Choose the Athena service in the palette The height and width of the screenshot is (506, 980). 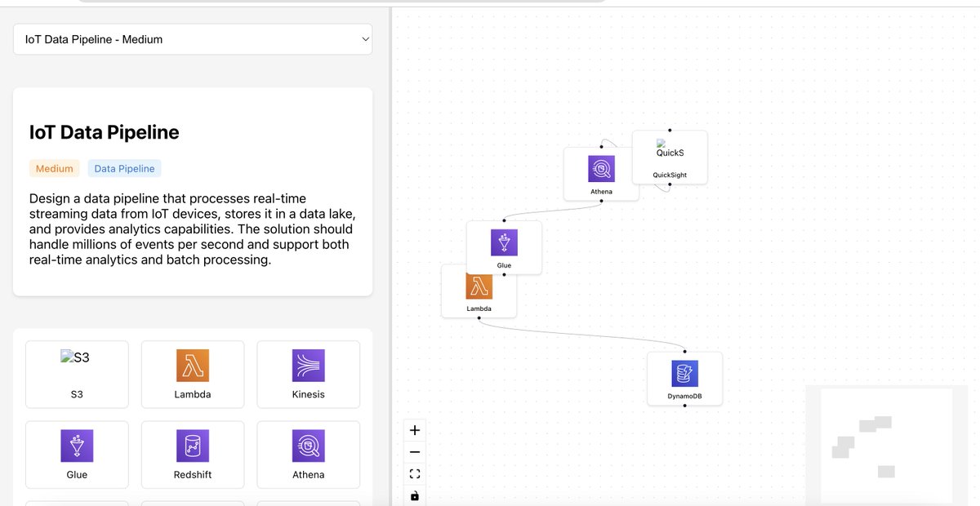(x=309, y=454)
